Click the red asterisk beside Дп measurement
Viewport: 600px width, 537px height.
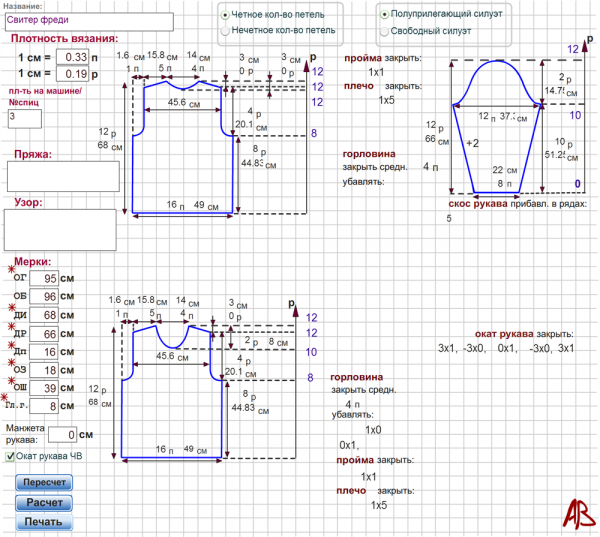(x=11, y=344)
